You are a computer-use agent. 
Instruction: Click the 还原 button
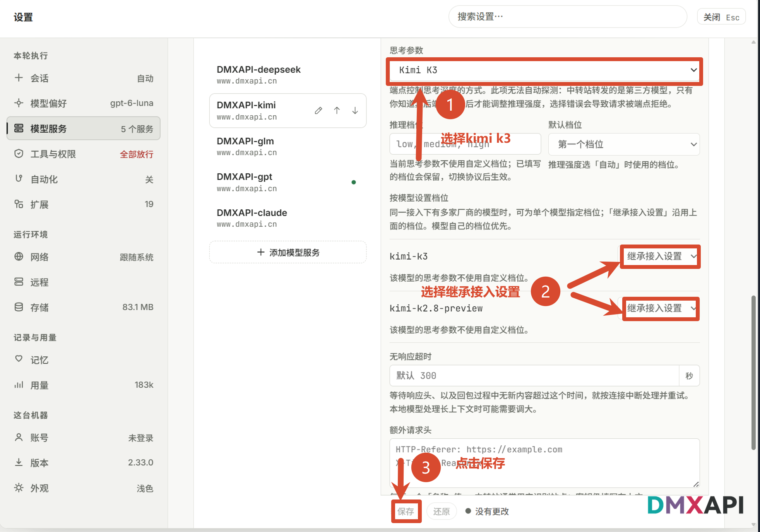(x=442, y=511)
